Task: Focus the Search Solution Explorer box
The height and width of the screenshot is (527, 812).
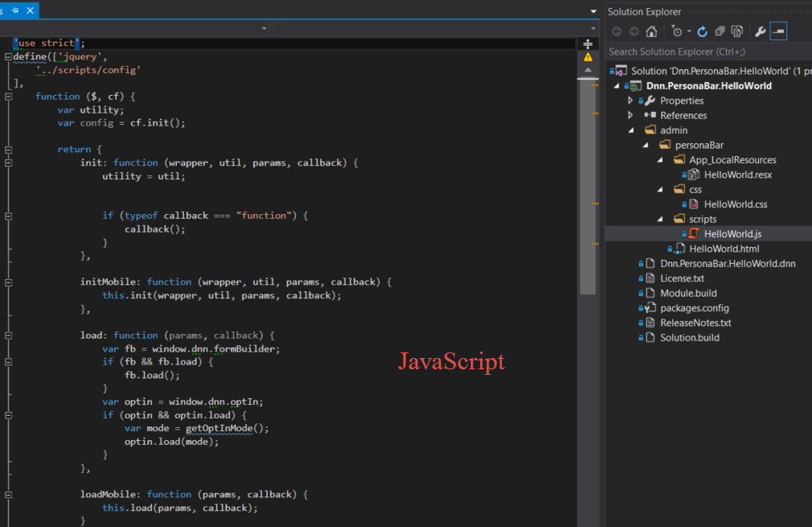Action: click(708, 51)
